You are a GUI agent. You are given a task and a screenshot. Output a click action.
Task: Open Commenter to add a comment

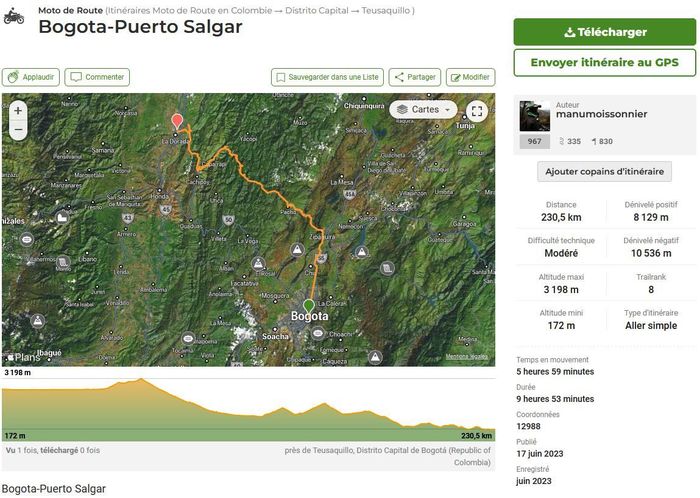point(97,77)
